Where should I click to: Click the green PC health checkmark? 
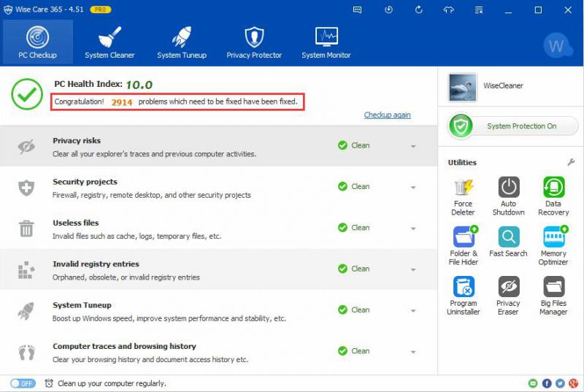[x=27, y=94]
